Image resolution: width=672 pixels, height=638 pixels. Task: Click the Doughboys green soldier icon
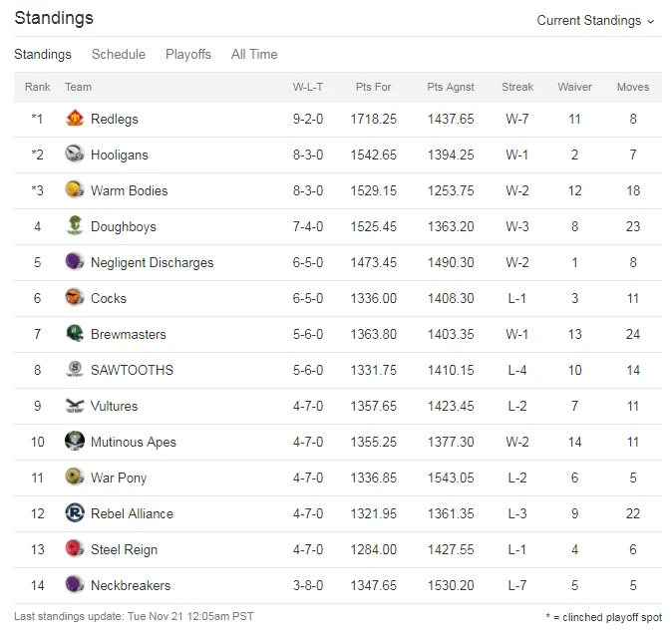point(75,226)
